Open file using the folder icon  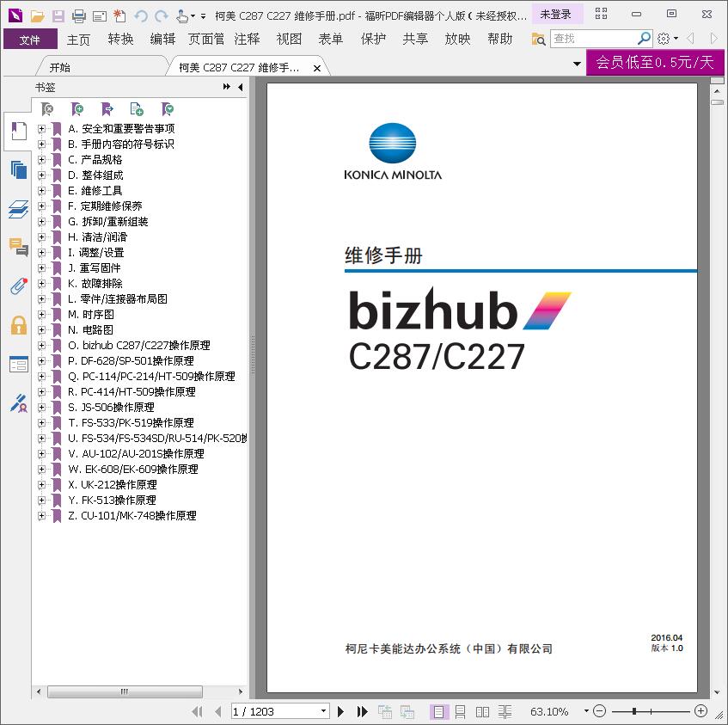click(x=37, y=16)
